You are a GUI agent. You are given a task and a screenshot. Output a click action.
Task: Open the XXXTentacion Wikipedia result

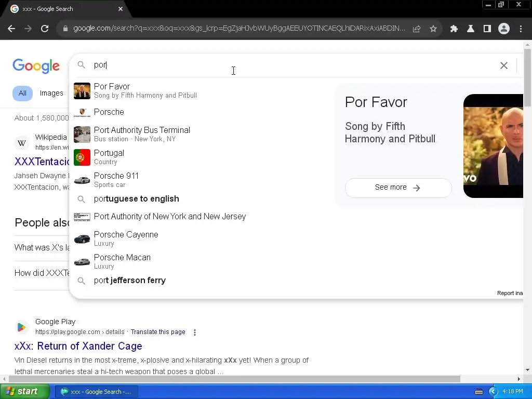(x=42, y=162)
